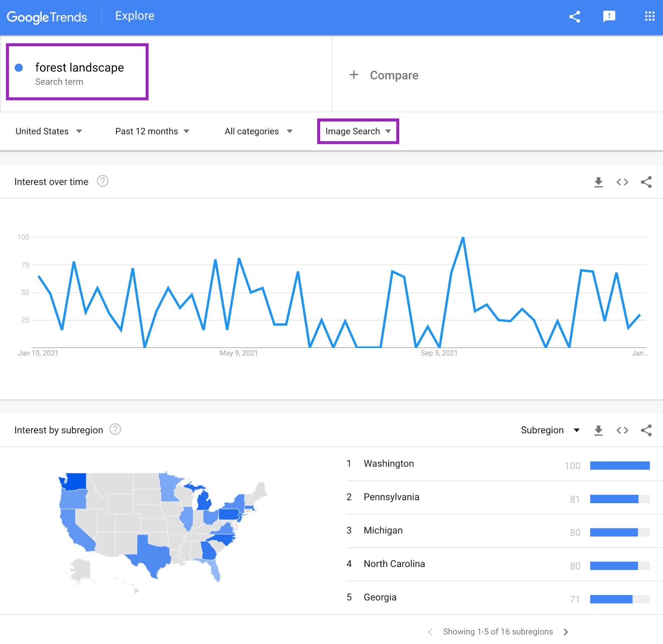Open help for Interest over time
Screen dimensions: 663x644
tap(102, 181)
